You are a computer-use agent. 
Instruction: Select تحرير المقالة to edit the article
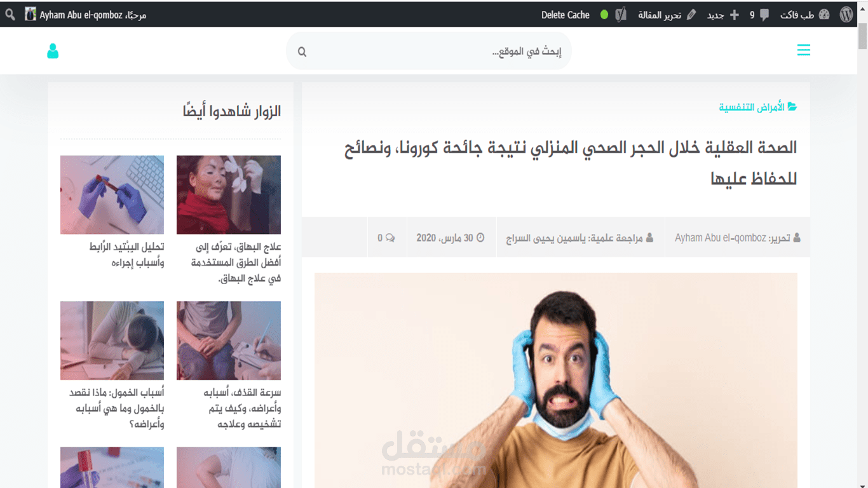click(x=660, y=15)
